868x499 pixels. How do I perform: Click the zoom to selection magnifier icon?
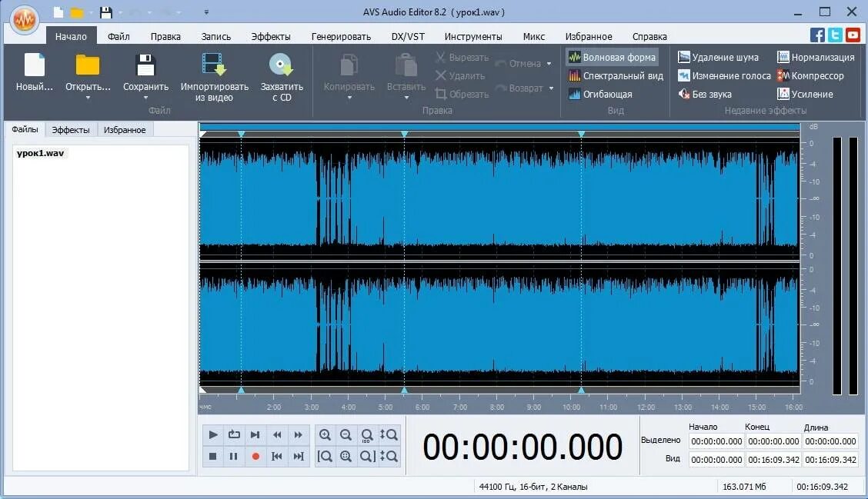(x=346, y=457)
